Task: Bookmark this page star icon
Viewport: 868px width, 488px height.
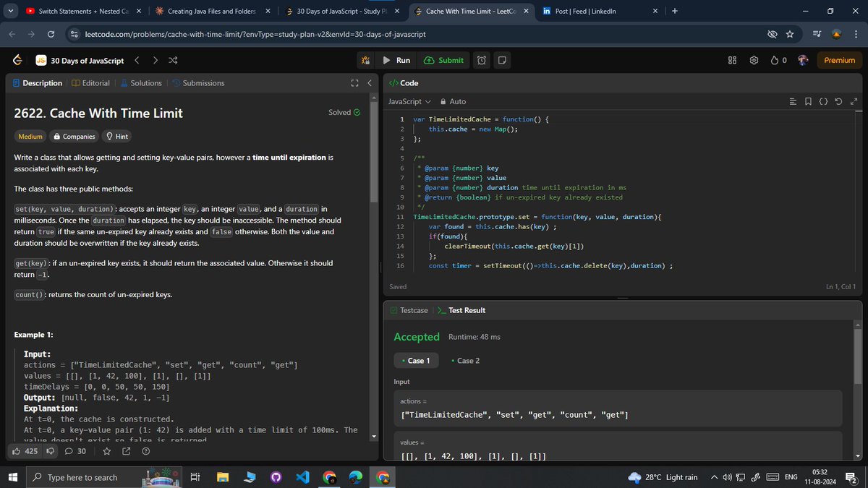Action: pos(790,35)
